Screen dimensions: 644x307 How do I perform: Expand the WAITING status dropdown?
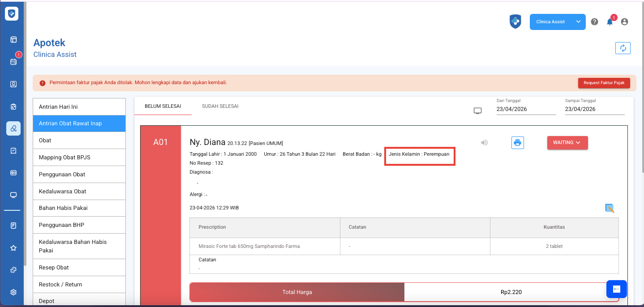pos(567,143)
